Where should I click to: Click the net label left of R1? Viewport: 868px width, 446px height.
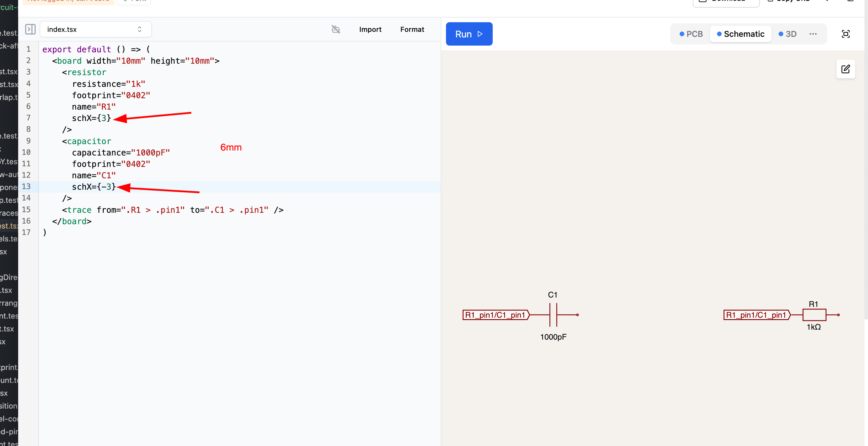click(756, 315)
